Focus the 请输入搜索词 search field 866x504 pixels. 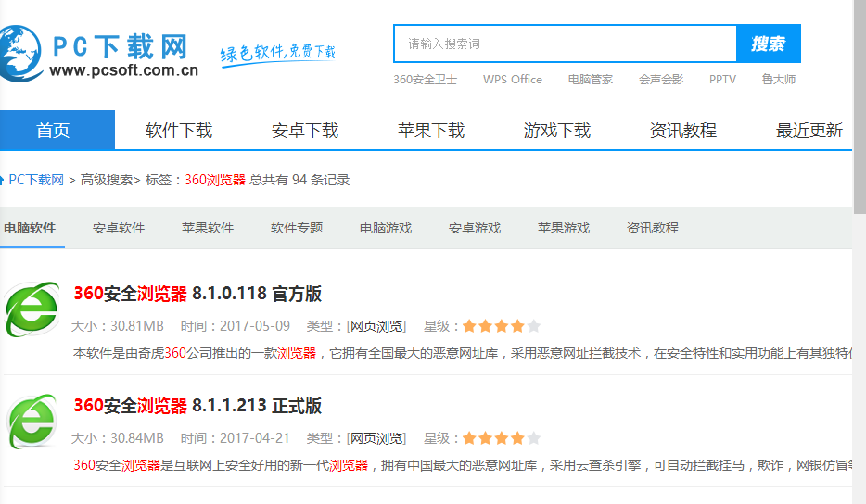coord(565,44)
